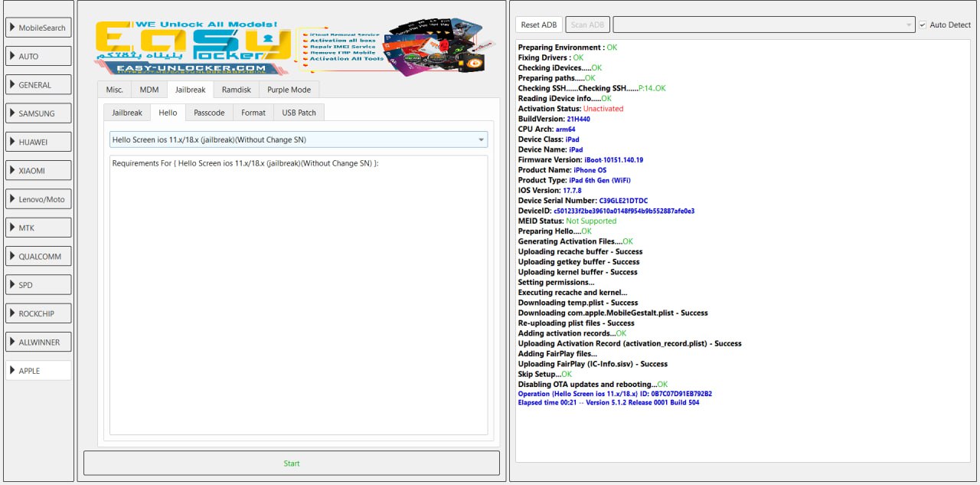Image resolution: width=980 pixels, height=485 pixels.
Task: Click the Fixing Drivers OK line
Action: pyautogui.click(x=550, y=57)
